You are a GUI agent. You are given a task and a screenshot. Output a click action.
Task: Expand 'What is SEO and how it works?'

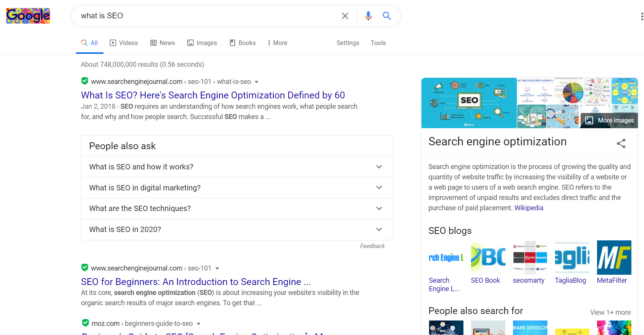point(379,167)
